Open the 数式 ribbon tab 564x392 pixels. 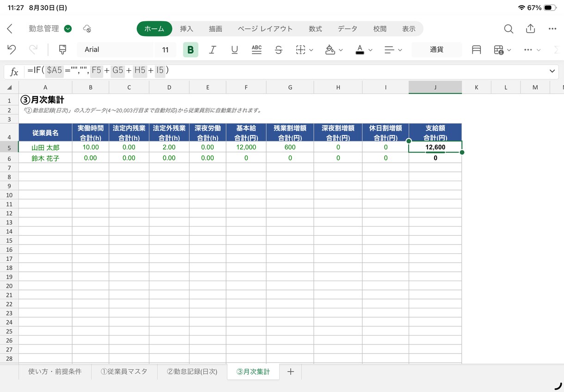click(315, 29)
